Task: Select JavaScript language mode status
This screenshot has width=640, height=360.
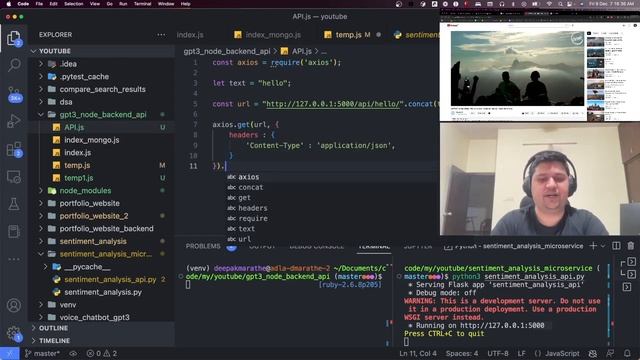Action: pos(562,353)
